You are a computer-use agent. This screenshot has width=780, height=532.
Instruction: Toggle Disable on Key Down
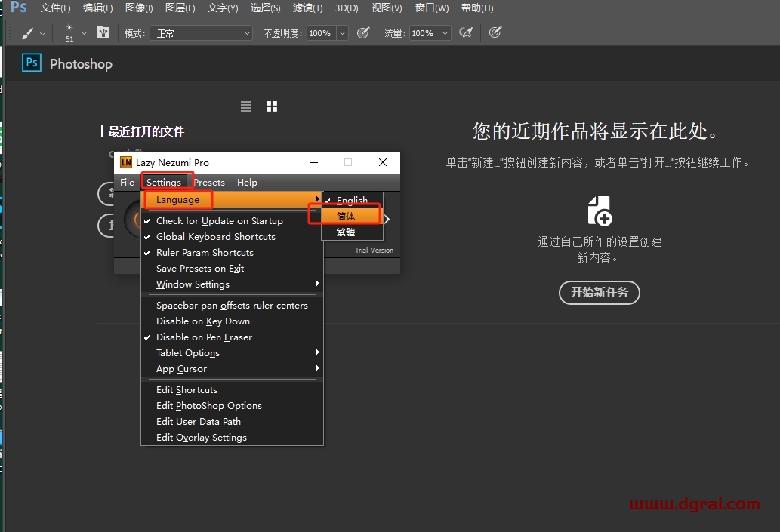(x=233, y=321)
